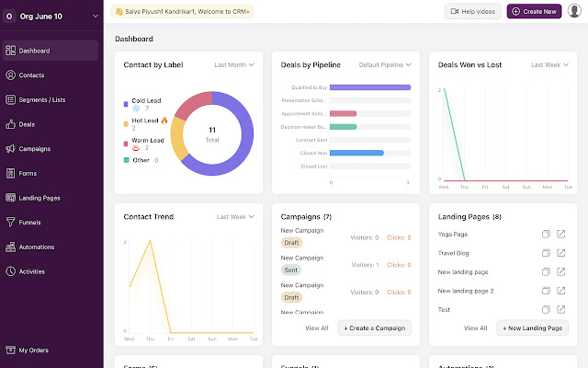Open the Last Week dropdown in Contact Trend

[x=237, y=217]
